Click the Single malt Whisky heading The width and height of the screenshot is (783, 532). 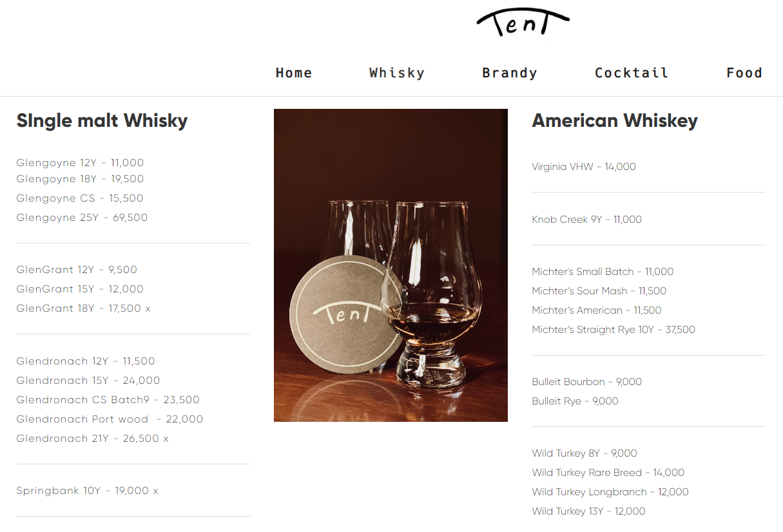(102, 120)
